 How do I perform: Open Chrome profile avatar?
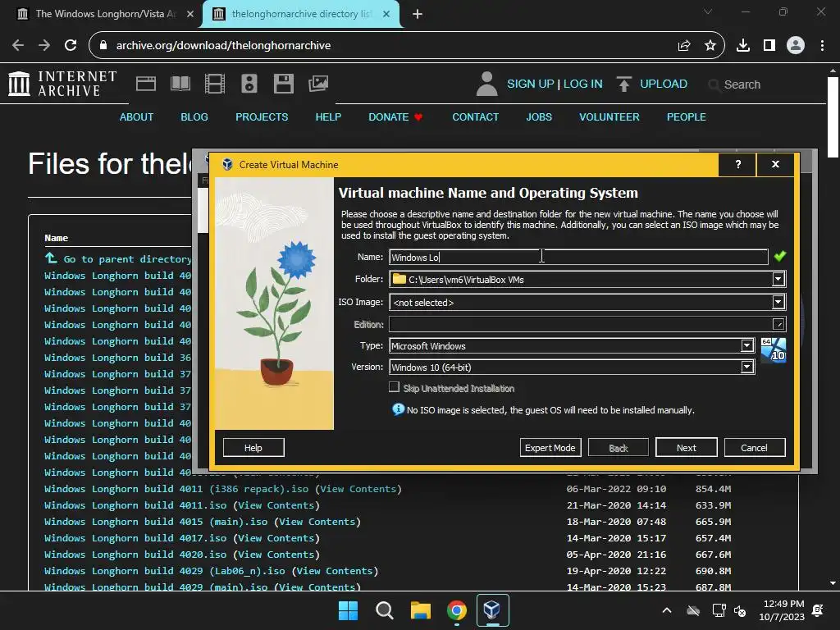point(796,46)
